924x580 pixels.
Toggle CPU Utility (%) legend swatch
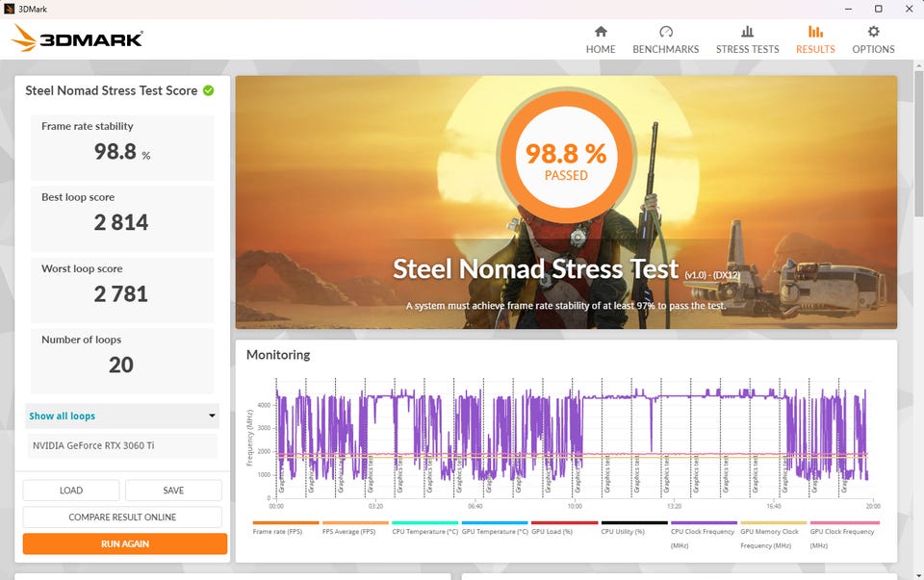[x=634, y=522]
